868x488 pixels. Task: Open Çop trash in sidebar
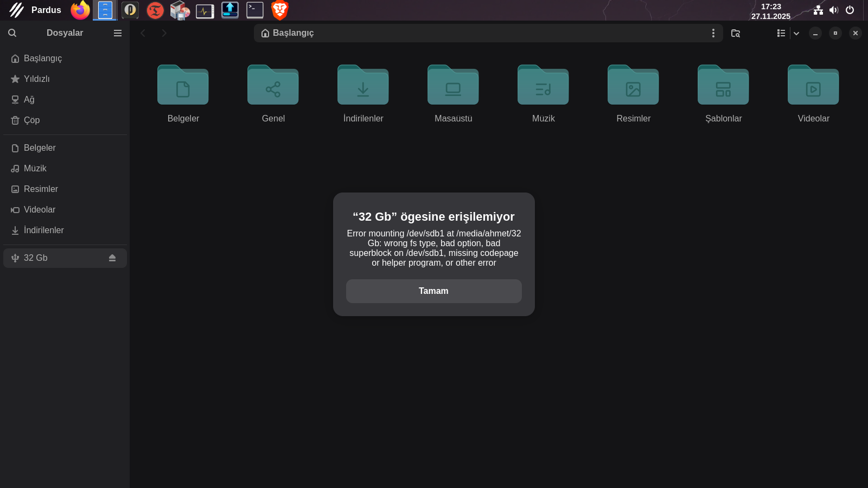pyautogui.click(x=31, y=120)
